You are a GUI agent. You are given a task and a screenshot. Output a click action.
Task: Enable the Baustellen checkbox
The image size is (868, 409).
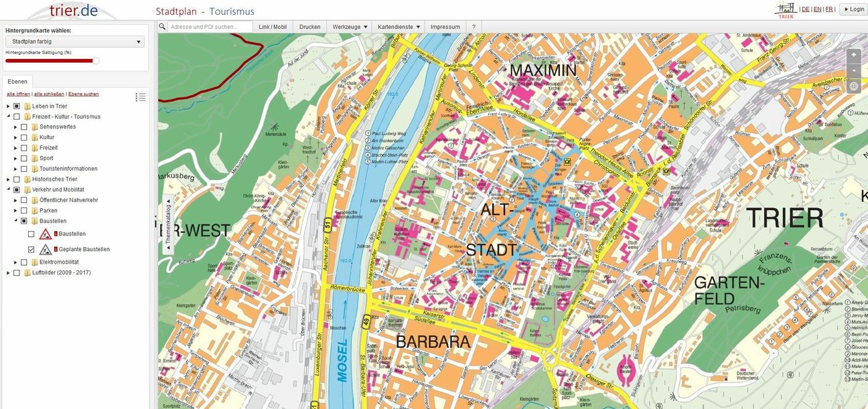pyautogui.click(x=30, y=234)
